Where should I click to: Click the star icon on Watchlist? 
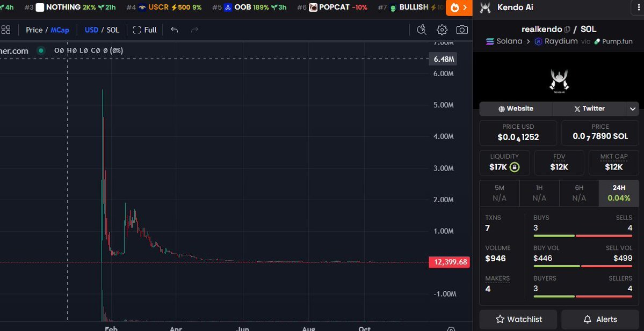click(500, 319)
